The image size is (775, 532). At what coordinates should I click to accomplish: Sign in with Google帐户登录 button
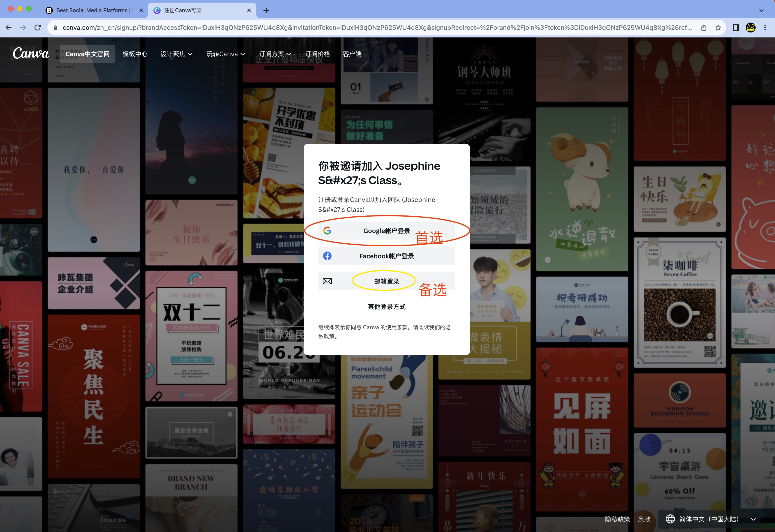387,231
